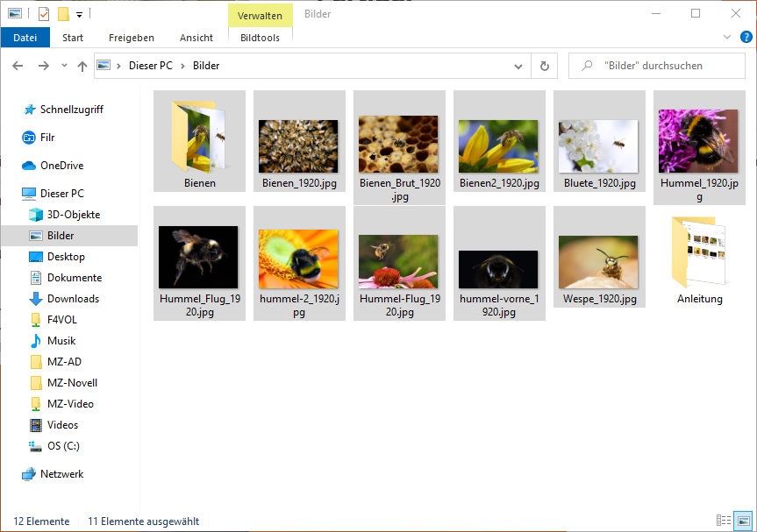The image size is (757, 532).
Task: Select the Bienen_1920.jpg thumbnail
Action: [299, 141]
